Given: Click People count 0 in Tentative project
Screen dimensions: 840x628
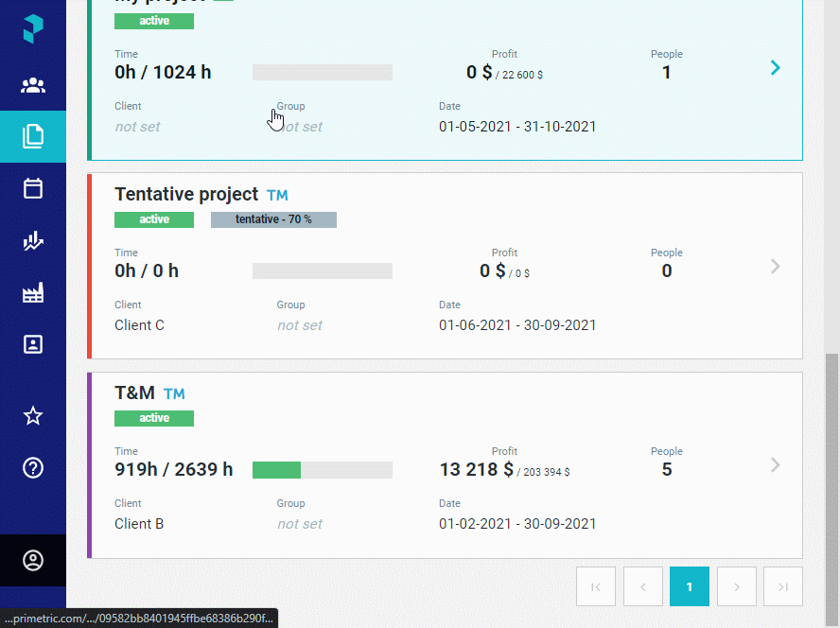Looking at the screenshot, I should coord(667,271).
